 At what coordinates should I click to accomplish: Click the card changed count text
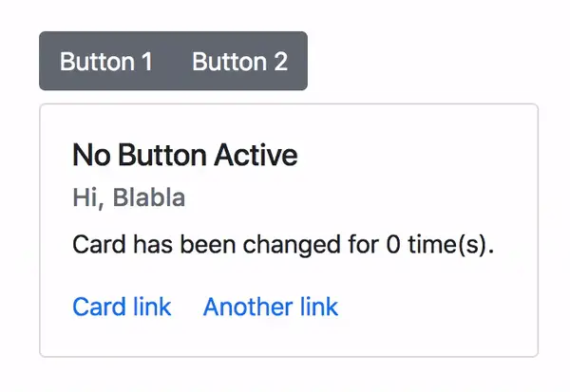pos(283,246)
